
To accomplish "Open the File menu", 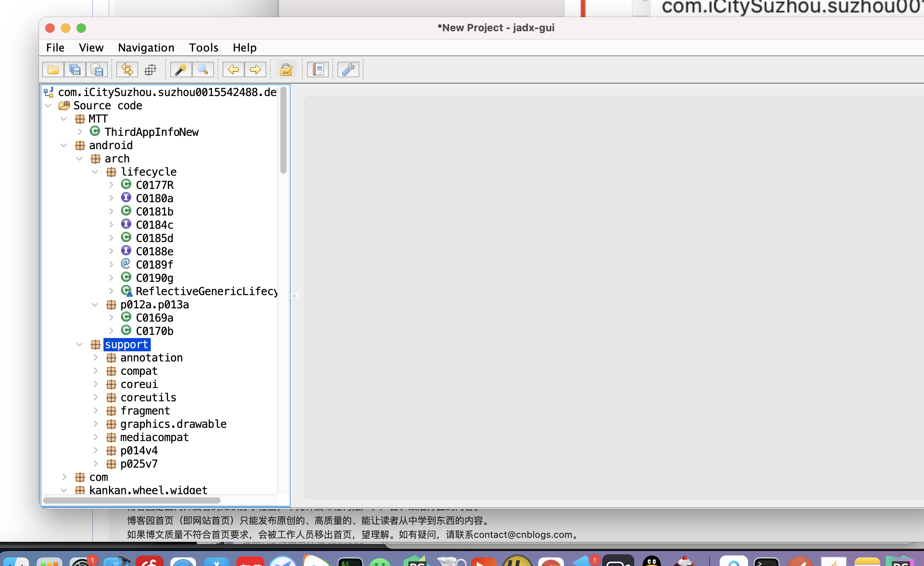I will point(55,48).
